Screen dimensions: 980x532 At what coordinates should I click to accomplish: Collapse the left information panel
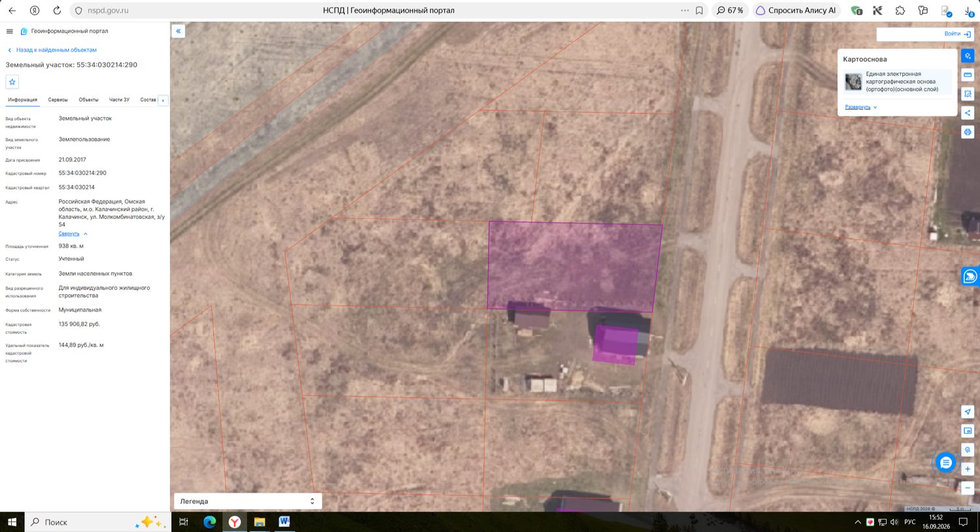coord(178,31)
